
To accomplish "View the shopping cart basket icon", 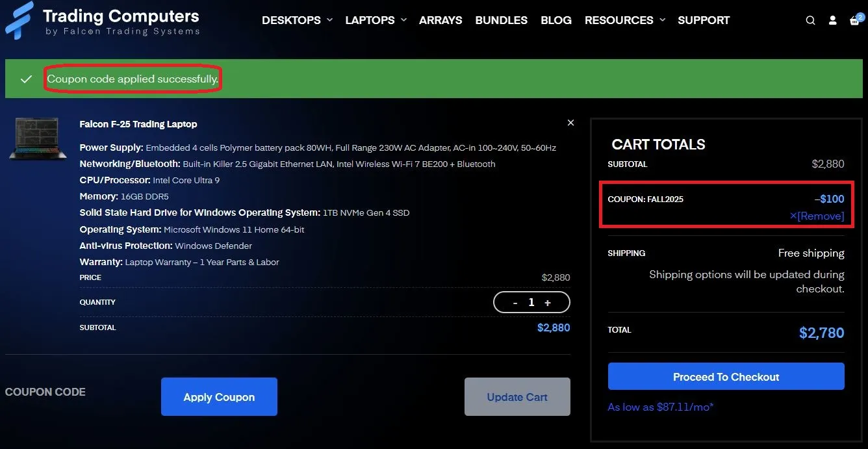I will [x=855, y=20].
